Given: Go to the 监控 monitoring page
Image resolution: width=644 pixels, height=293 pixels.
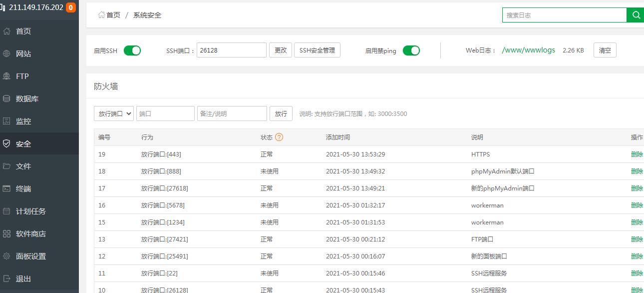Looking at the screenshot, I should coord(23,121).
